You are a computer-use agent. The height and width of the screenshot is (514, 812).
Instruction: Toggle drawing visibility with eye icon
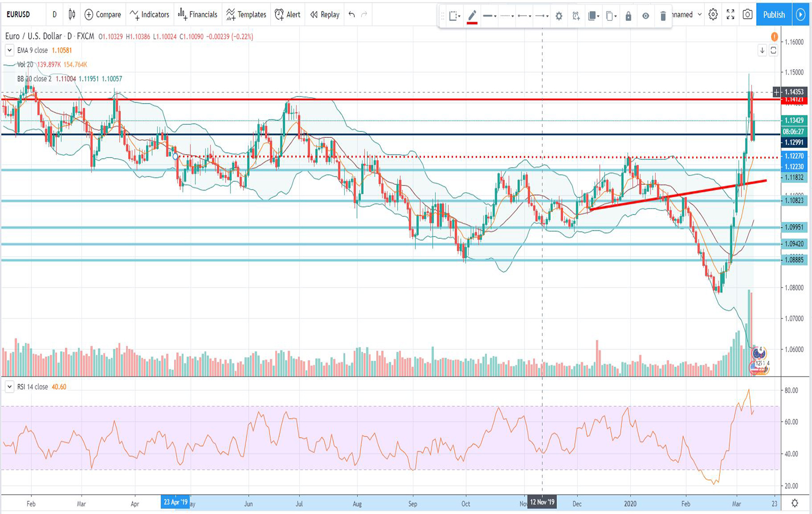pos(645,16)
